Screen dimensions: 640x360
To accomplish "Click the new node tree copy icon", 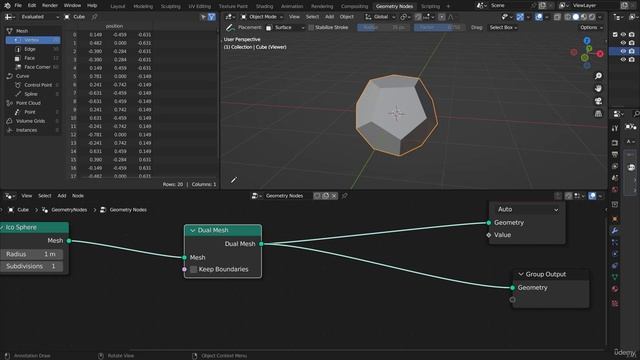I will coord(326,196).
